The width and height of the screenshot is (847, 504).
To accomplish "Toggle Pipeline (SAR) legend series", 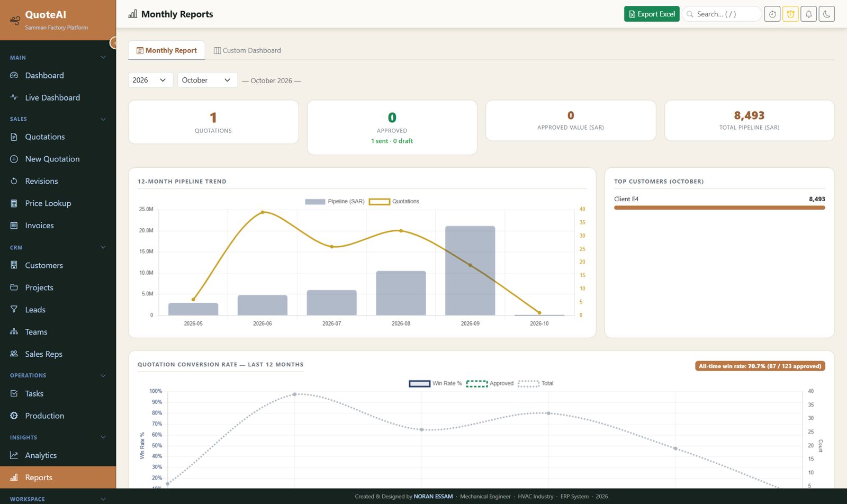I will coord(335,202).
